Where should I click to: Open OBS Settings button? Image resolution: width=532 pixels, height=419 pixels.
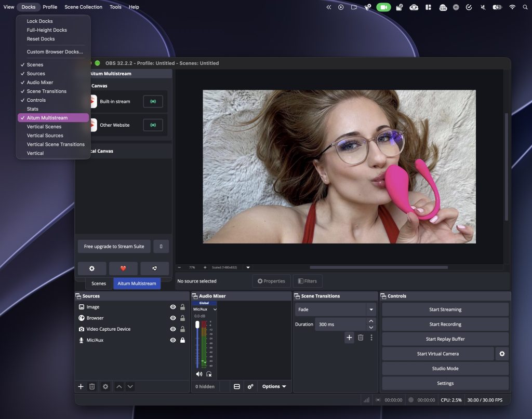[445, 383]
